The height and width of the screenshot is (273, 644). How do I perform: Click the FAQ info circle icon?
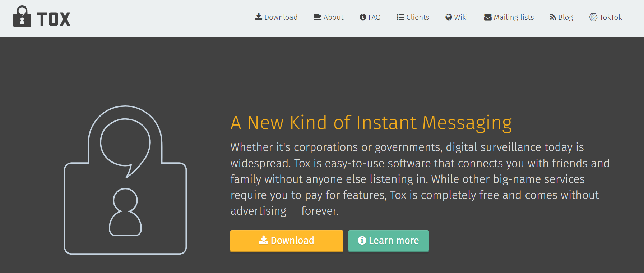(363, 17)
